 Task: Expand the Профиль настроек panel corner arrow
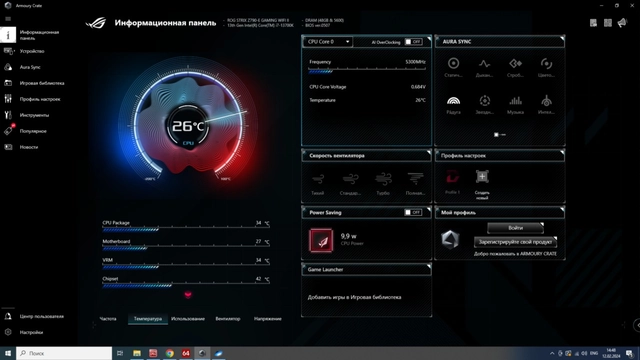[x=562, y=153]
